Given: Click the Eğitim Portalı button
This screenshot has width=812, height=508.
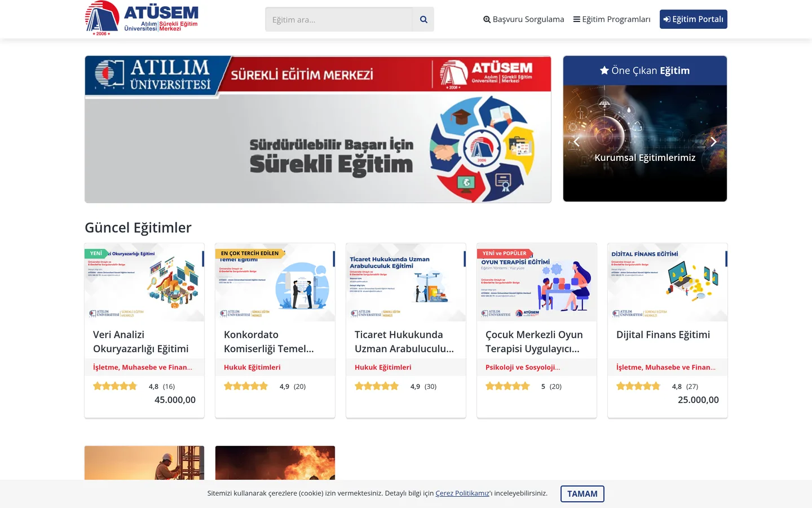Looking at the screenshot, I should coord(694,19).
